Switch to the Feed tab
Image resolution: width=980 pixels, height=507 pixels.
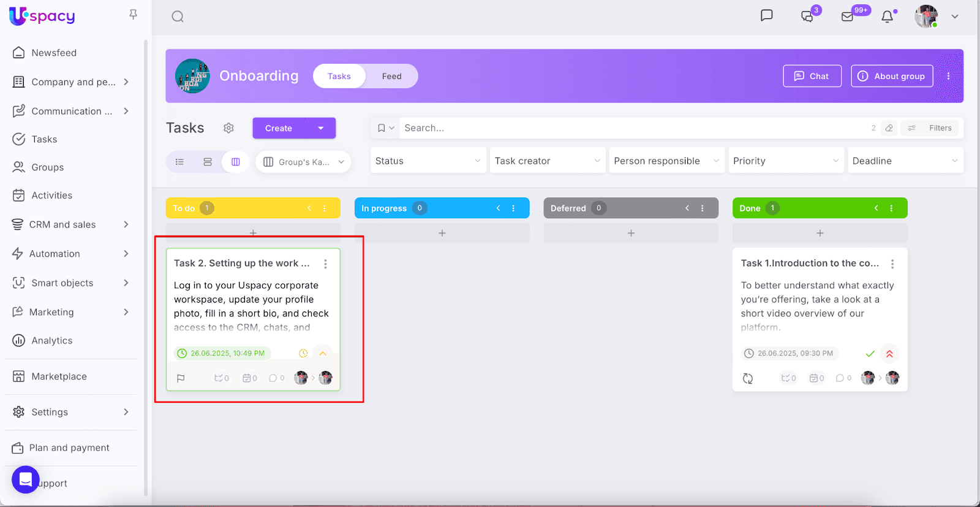coord(391,76)
